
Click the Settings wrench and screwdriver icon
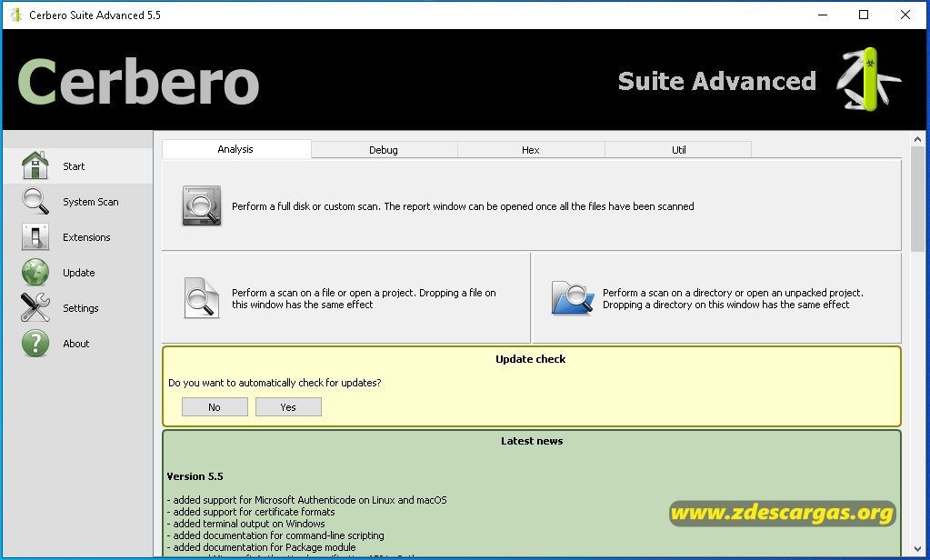pos(35,308)
